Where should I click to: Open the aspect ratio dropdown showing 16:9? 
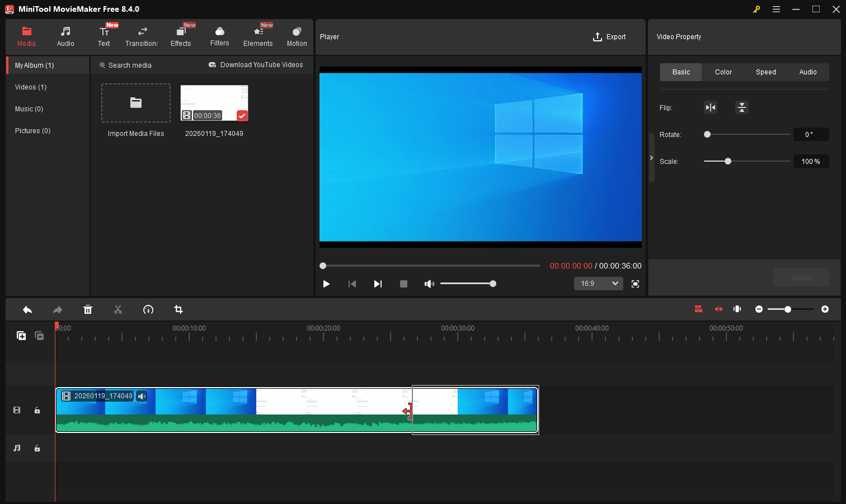pyautogui.click(x=598, y=284)
